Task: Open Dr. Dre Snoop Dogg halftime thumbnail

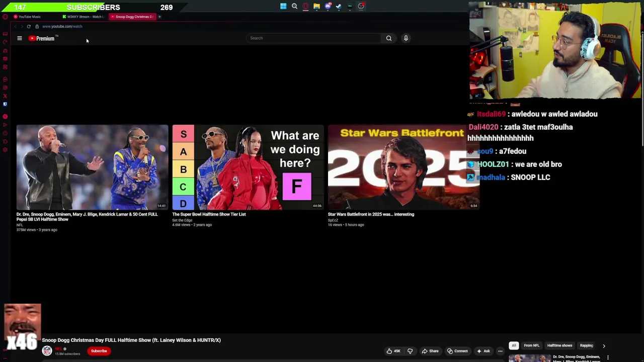Action: click(x=92, y=167)
